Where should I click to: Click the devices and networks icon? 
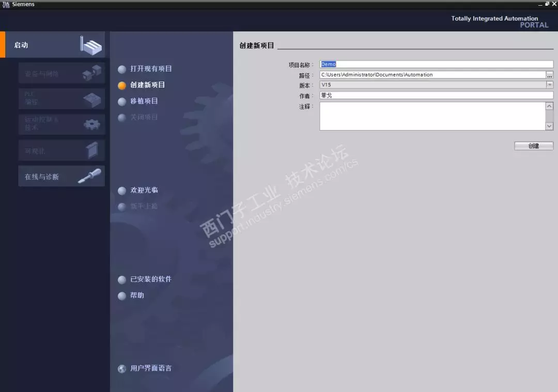[x=92, y=73]
